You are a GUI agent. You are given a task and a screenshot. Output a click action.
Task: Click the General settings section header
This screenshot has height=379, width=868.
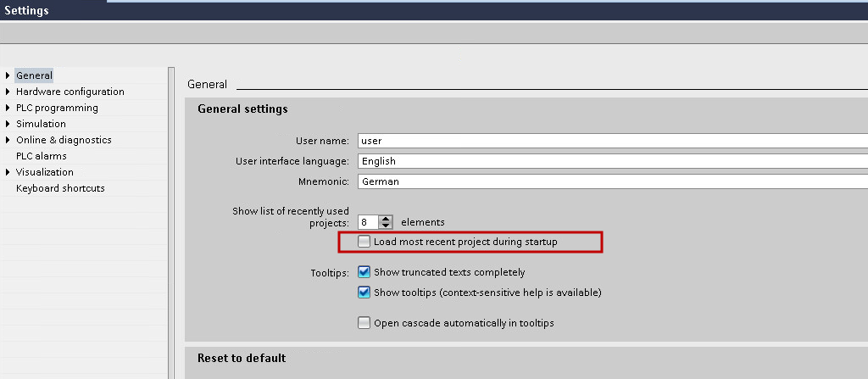[x=242, y=109]
